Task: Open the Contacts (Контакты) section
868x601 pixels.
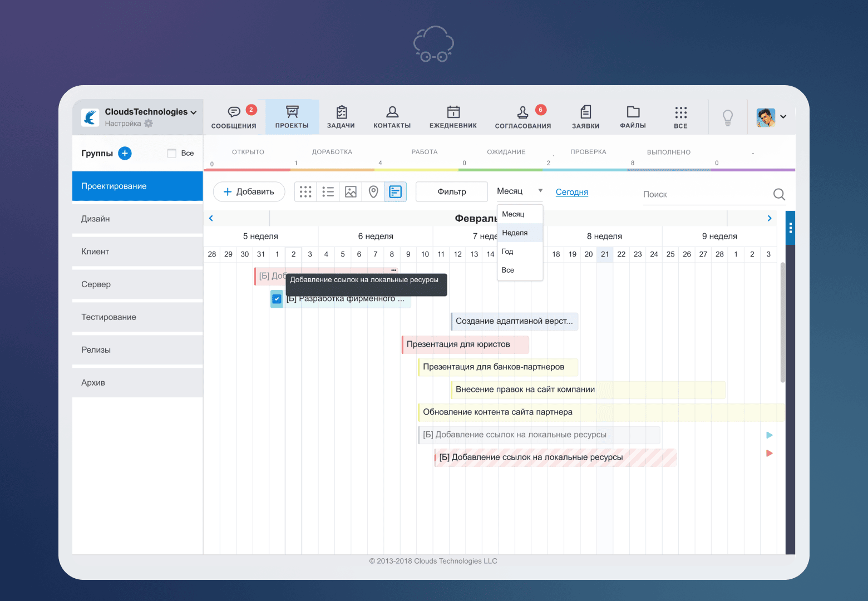Action: click(x=392, y=117)
